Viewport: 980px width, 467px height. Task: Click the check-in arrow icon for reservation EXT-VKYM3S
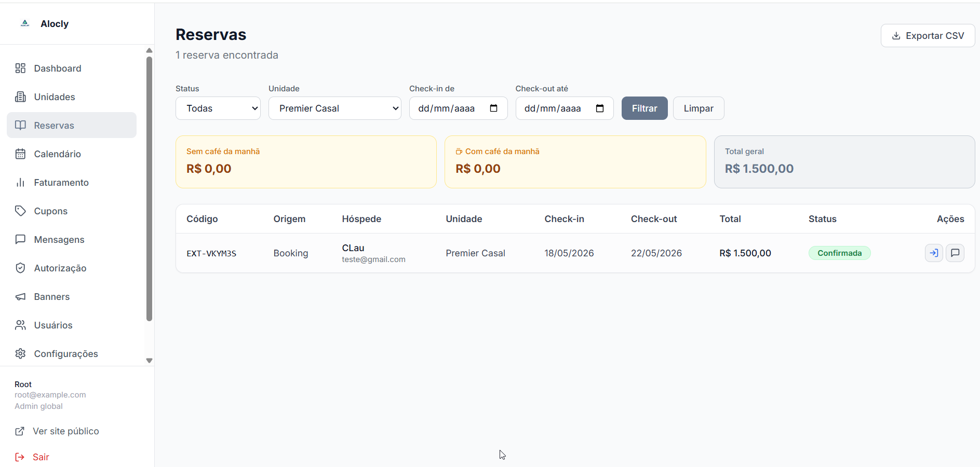tap(934, 253)
